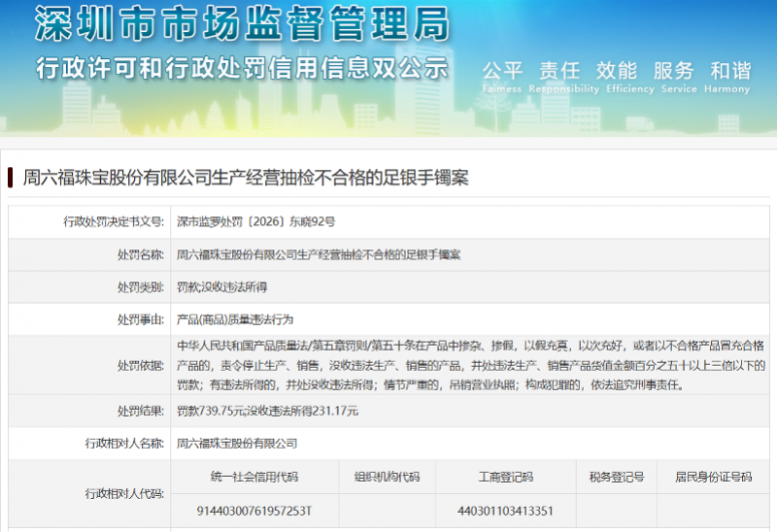Click the 处罚结果 row label

click(x=140, y=411)
